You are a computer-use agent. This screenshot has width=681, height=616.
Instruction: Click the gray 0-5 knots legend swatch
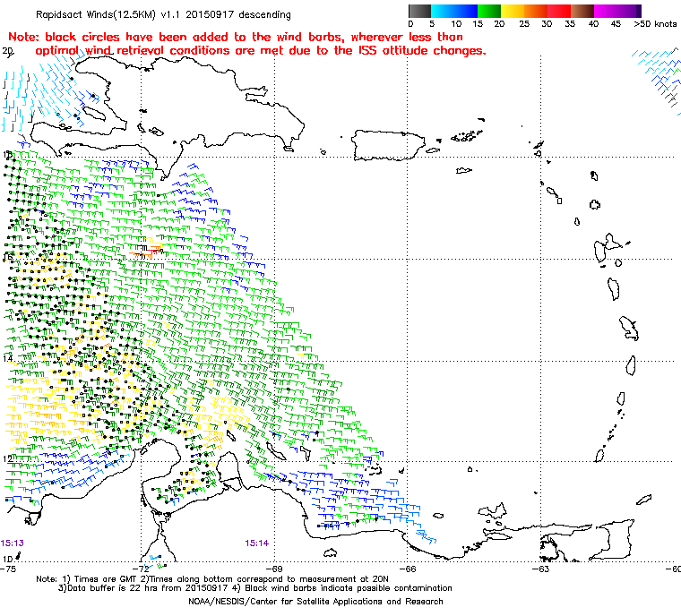click(419, 11)
